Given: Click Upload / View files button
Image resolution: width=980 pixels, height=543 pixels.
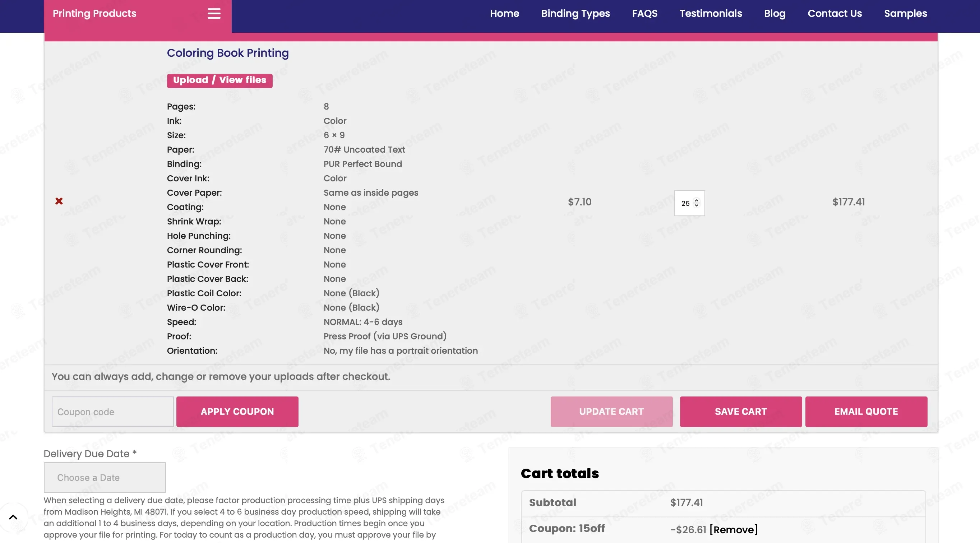Looking at the screenshot, I should pyautogui.click(x=219, y=80).
